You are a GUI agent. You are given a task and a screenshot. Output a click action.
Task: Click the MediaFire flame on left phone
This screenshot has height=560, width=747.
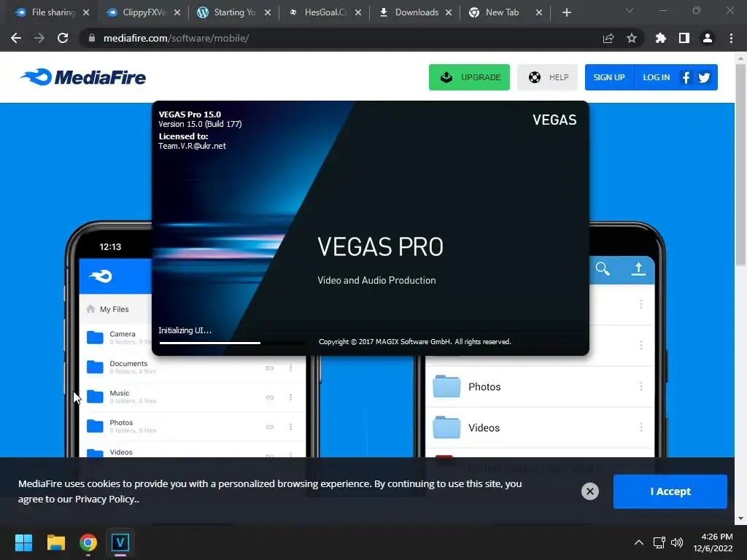pyautogui.click(x=101, y=276)
